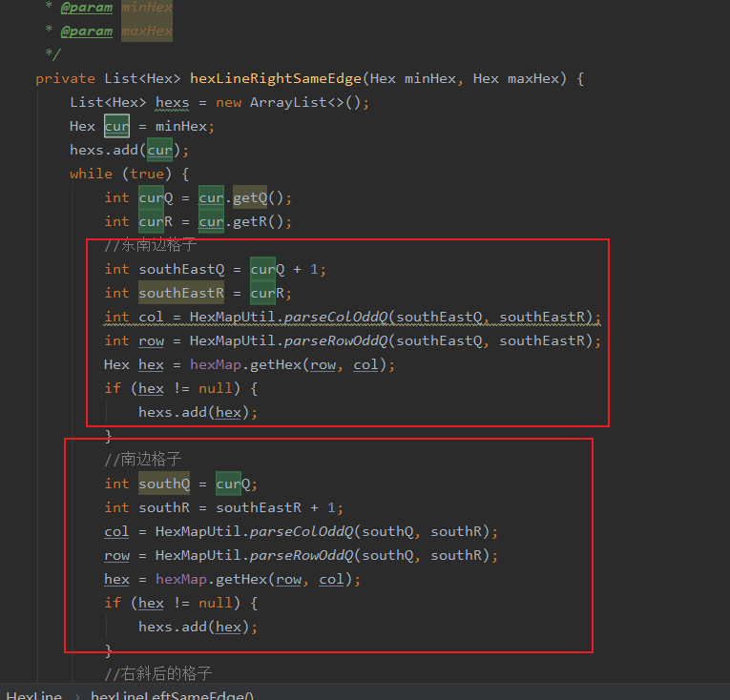Screen dimensions: 730x700
Task: Click the hexLineLeftSameEdge() breadcrumb item
Action: [173, 695]
